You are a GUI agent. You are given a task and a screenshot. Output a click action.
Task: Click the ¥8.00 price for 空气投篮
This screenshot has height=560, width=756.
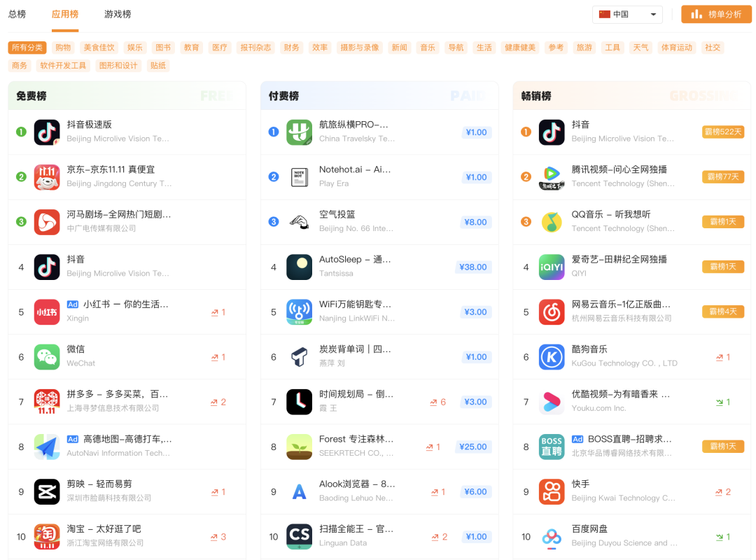tap(475, 222)
